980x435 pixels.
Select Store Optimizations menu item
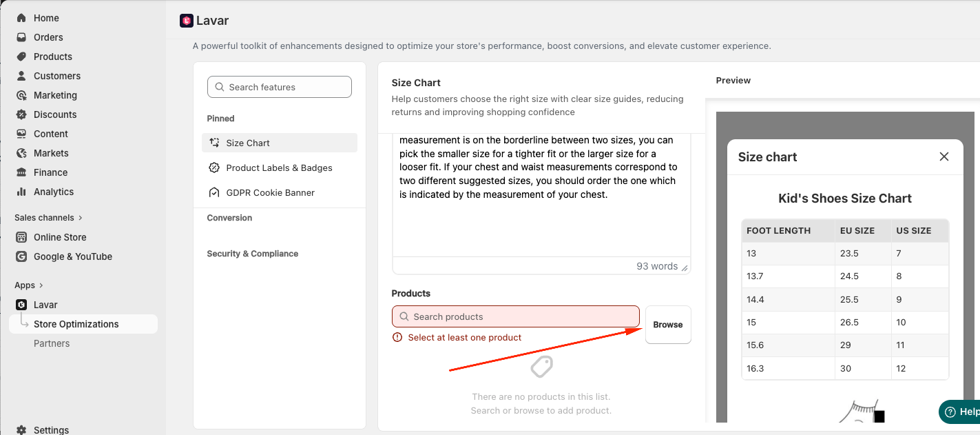pyautogui.click(x=76, y=324)
